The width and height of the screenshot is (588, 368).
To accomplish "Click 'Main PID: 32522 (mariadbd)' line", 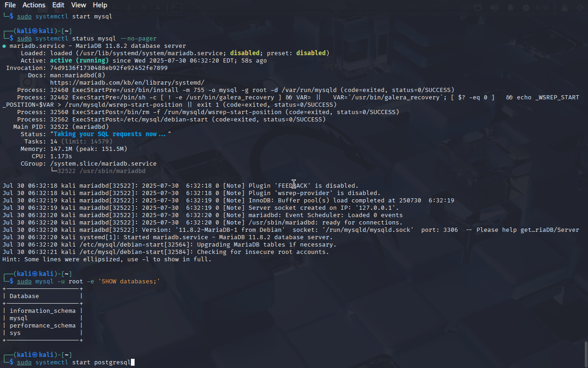I will [61, 127].
